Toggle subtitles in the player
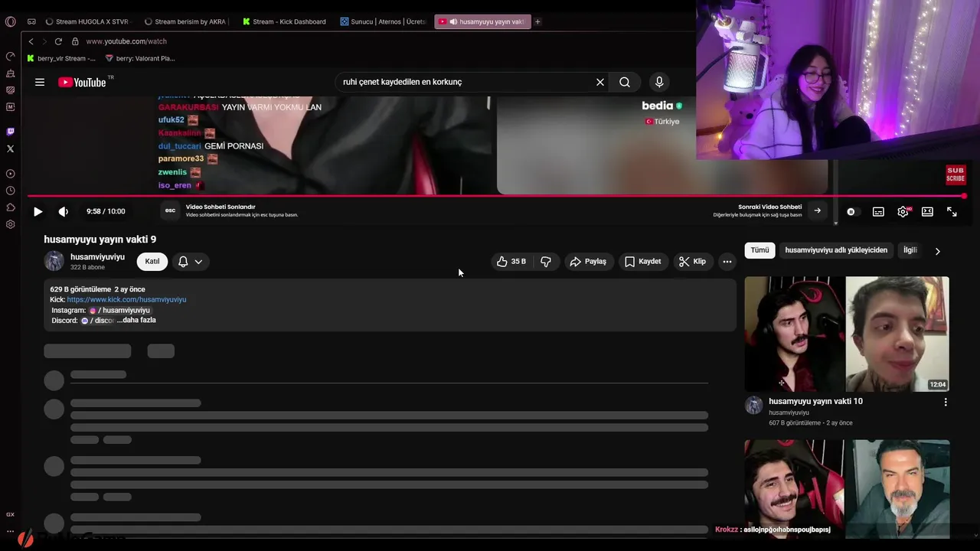 [878, 212]
